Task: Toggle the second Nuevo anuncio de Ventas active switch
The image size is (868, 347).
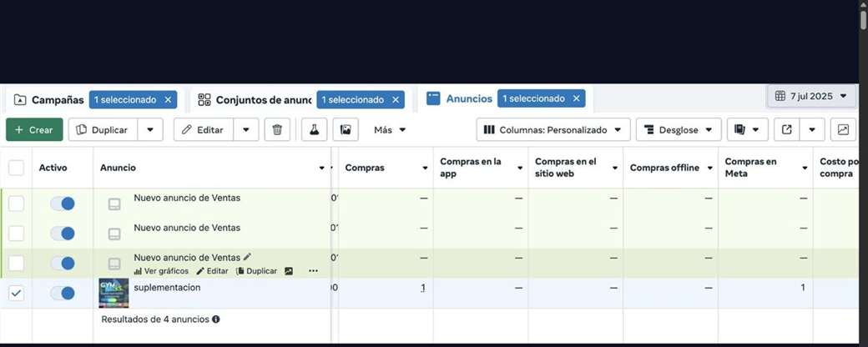Action: [63, 234]
